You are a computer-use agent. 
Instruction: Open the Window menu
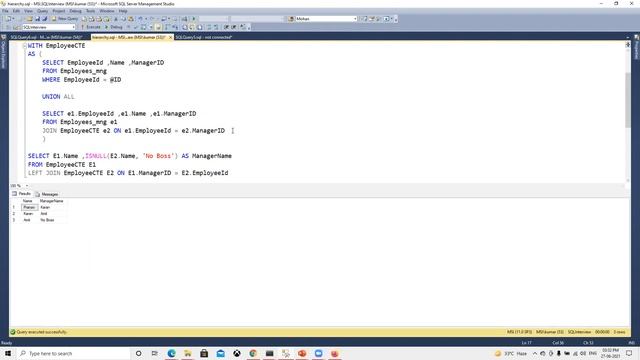[x=107, y=11]
